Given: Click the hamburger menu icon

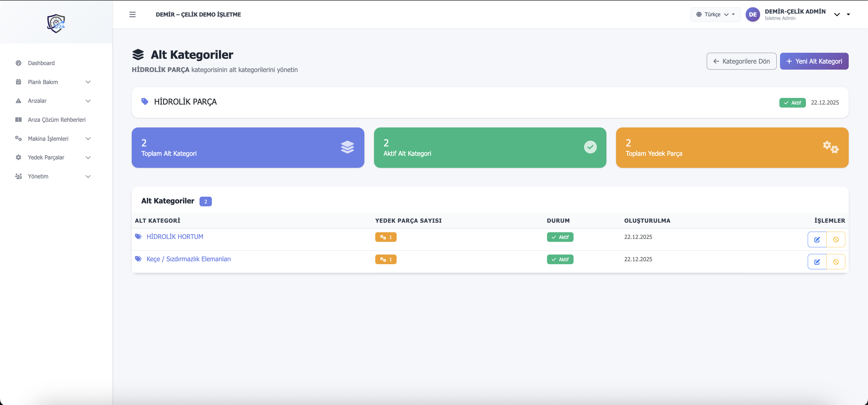Looking at the screenshot, I should coord(132,14).
